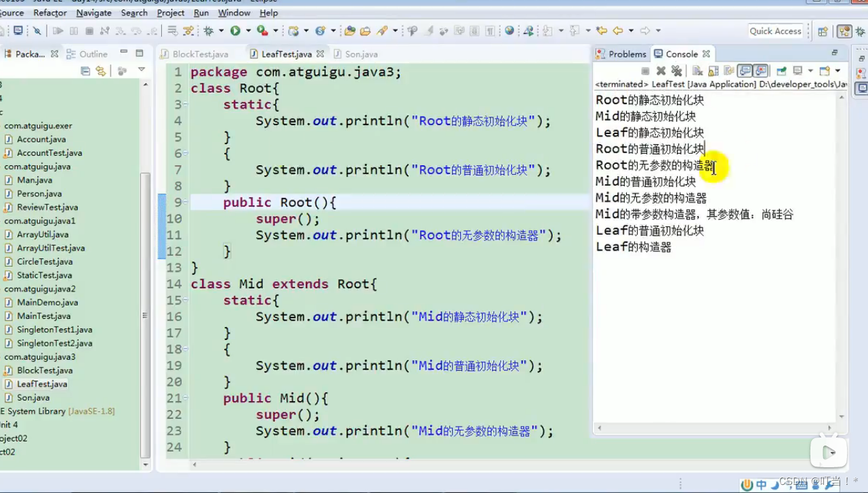Viewport: 868px width, 493px height.
Task: Switch to the Outline view tab
Action: pyautogui.click(x=87, y=54)
